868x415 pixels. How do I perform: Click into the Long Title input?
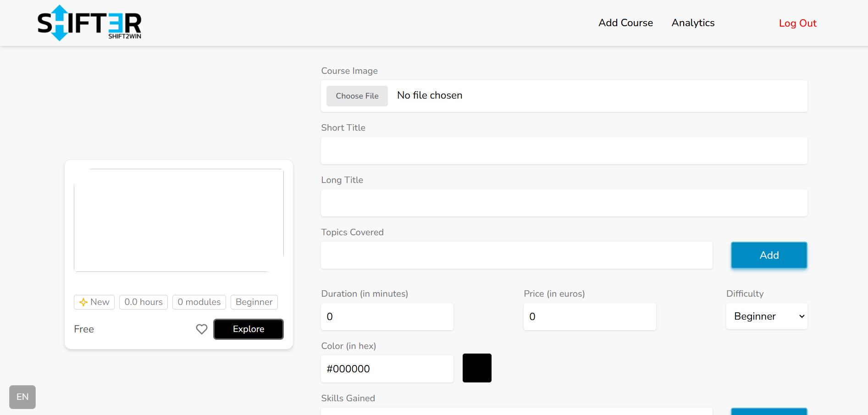(x=564, y=203)
